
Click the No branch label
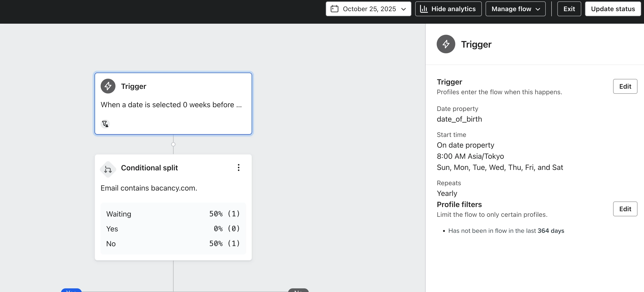(x=298, y=291)
